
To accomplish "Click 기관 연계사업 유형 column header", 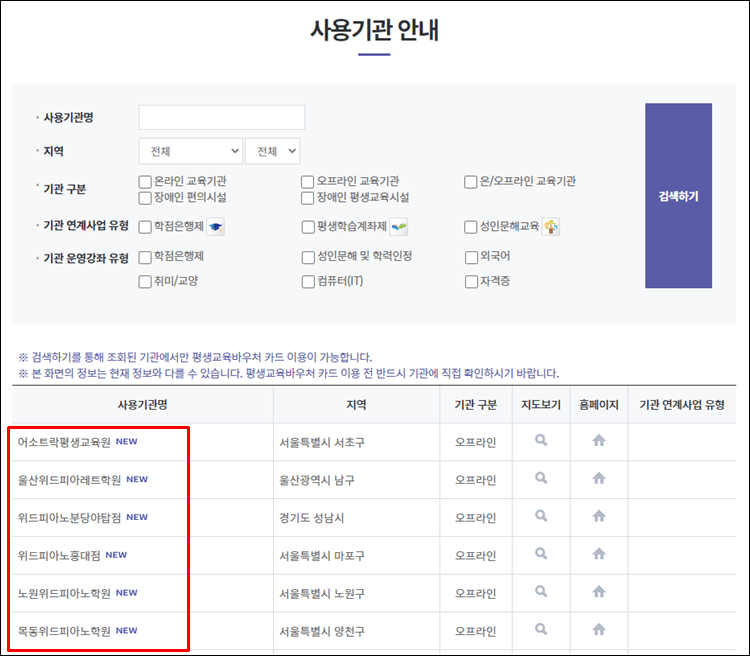I will (x=682, y=405).
